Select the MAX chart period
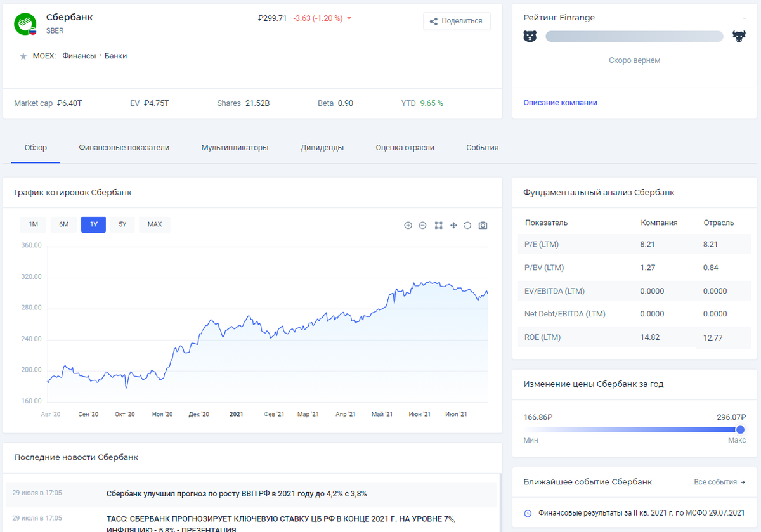 155,224
